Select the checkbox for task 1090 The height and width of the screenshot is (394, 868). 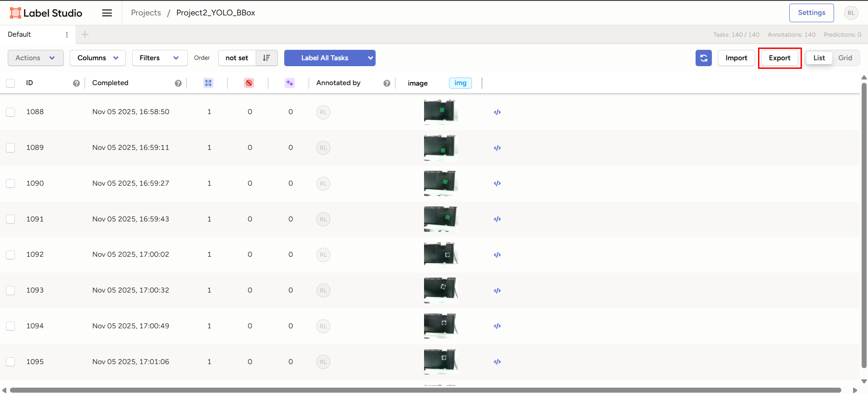[x=10, y=183]
